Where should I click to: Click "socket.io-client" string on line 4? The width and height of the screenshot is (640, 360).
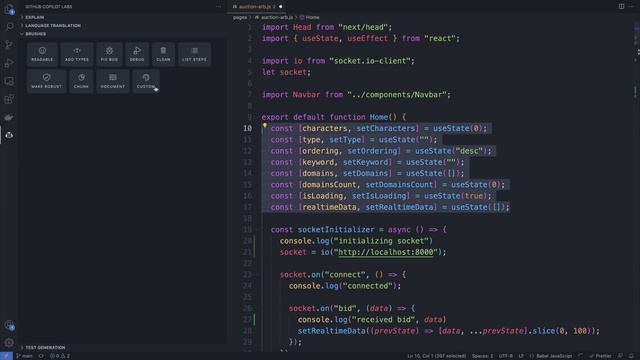370,61
